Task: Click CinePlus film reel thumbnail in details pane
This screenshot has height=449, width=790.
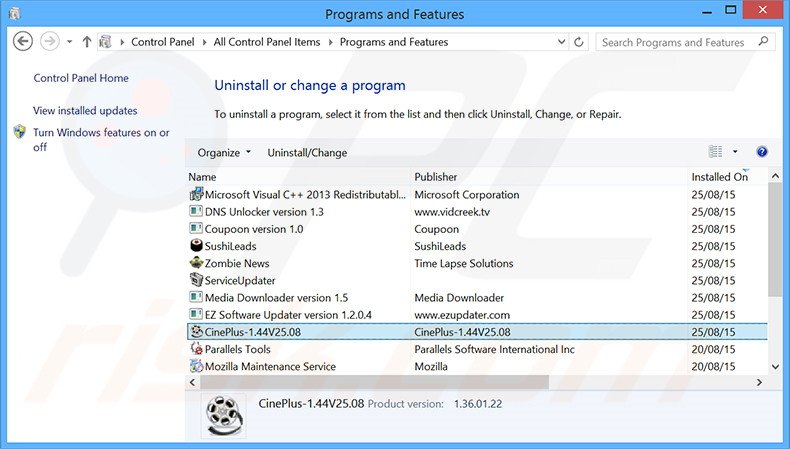Action: pos(224,416)
